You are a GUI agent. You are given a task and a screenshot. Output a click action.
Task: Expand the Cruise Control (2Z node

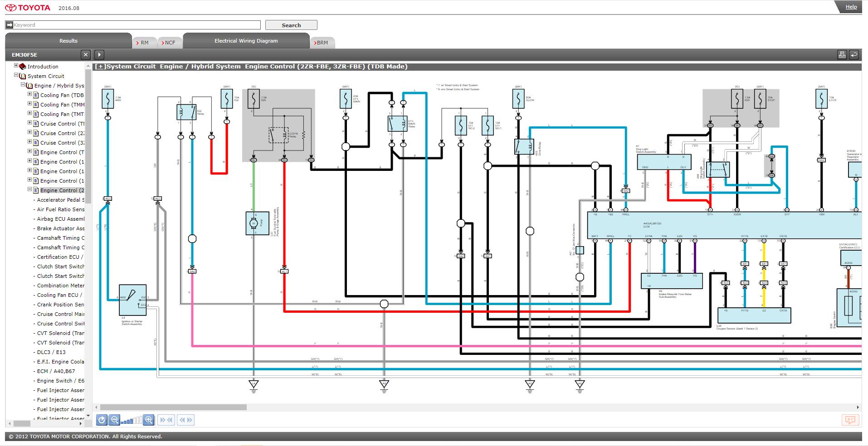coord(29,132)
